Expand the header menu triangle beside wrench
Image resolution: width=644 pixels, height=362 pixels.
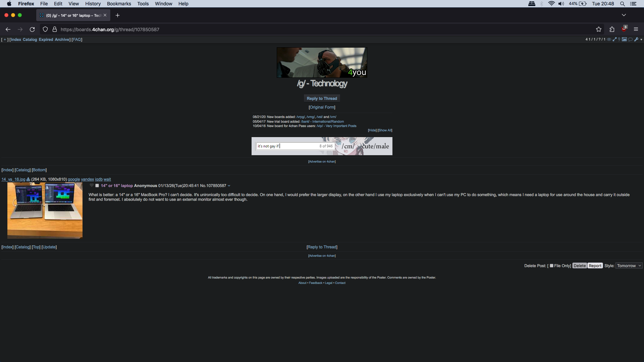641,40
